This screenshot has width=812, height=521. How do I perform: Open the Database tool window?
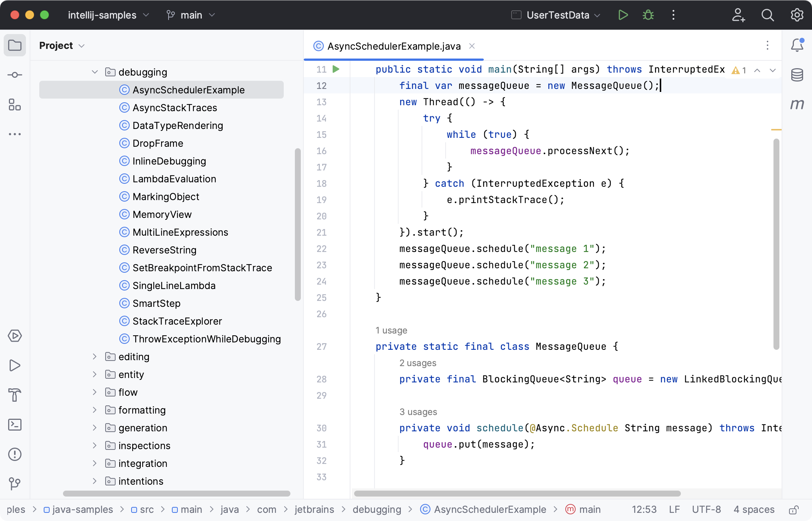797,74
